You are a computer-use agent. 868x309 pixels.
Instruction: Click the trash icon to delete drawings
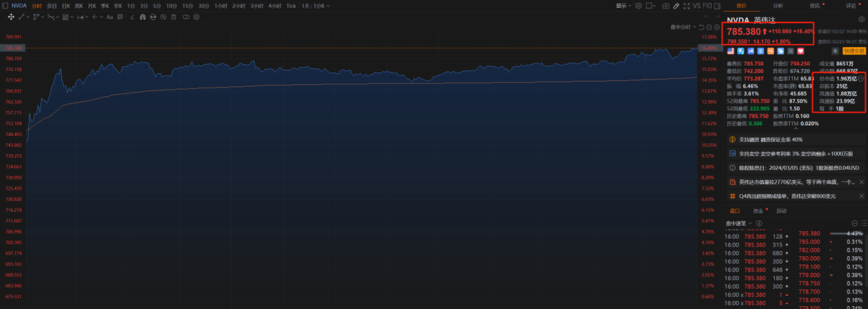click(174, 17)
